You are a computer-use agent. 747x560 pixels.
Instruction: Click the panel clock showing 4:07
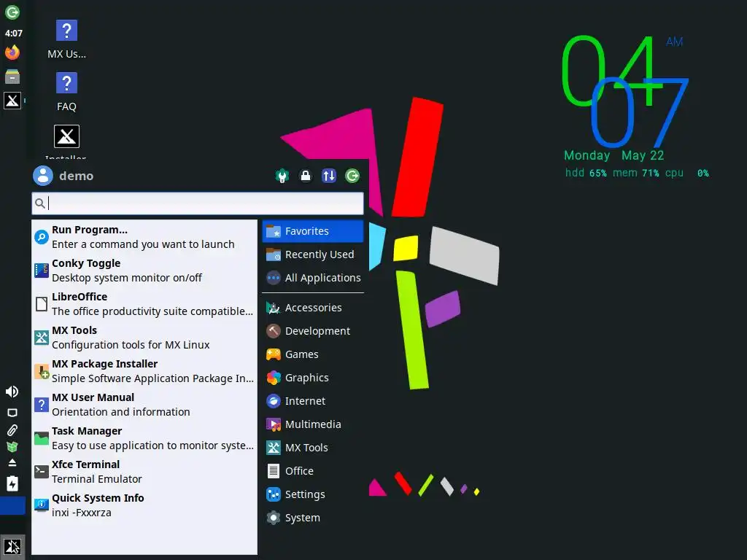point(13,34)
